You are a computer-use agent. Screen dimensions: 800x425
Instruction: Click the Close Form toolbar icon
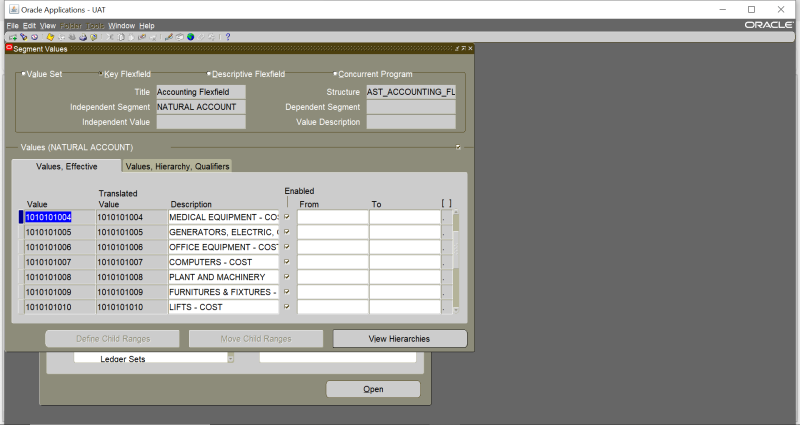click(93, 37)
